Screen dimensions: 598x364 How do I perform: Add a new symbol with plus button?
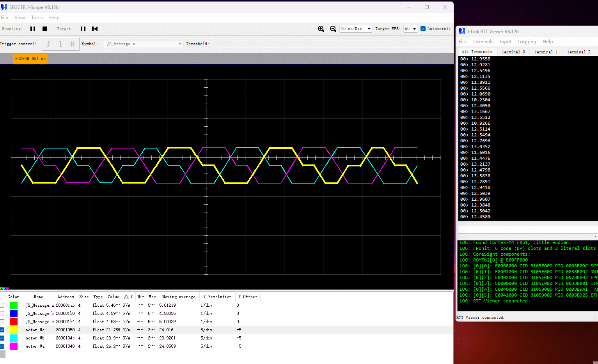pos(2,354)
